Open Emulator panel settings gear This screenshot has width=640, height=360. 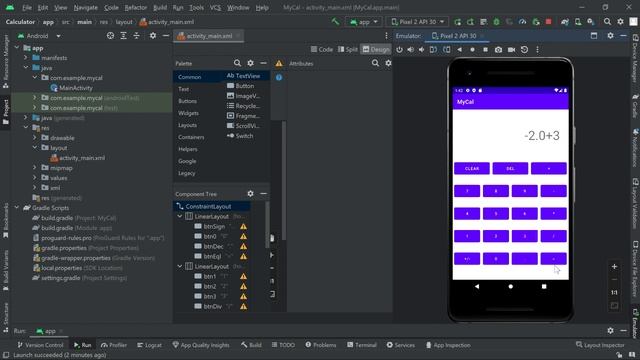tap(610, 36)
